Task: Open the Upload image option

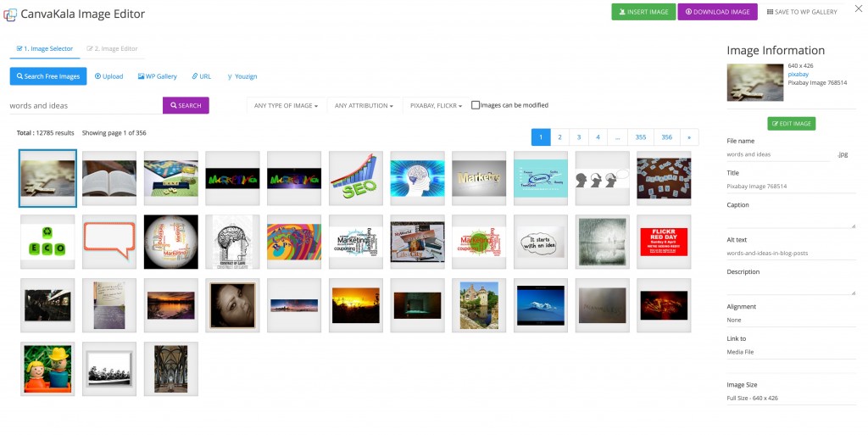Action: coord(109,76)
